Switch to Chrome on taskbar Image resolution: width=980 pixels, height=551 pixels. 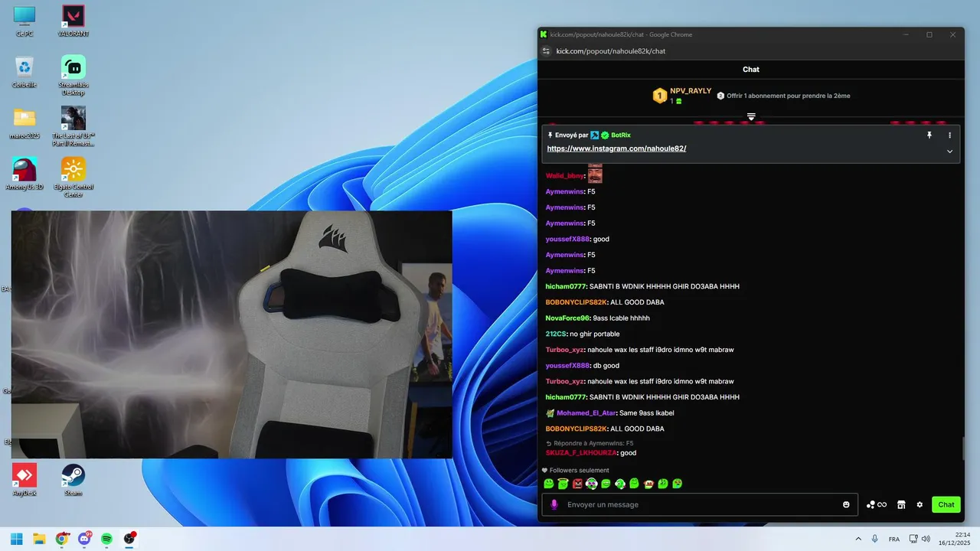coord(62,539)
